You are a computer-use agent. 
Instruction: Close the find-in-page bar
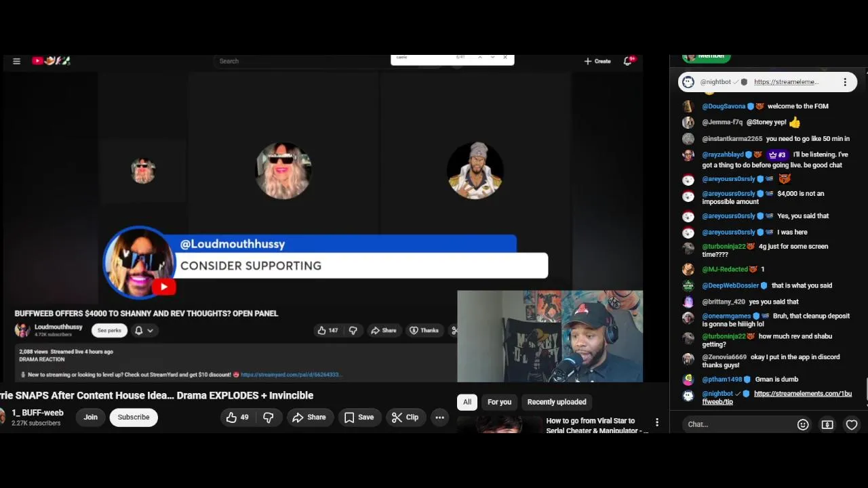505,58
